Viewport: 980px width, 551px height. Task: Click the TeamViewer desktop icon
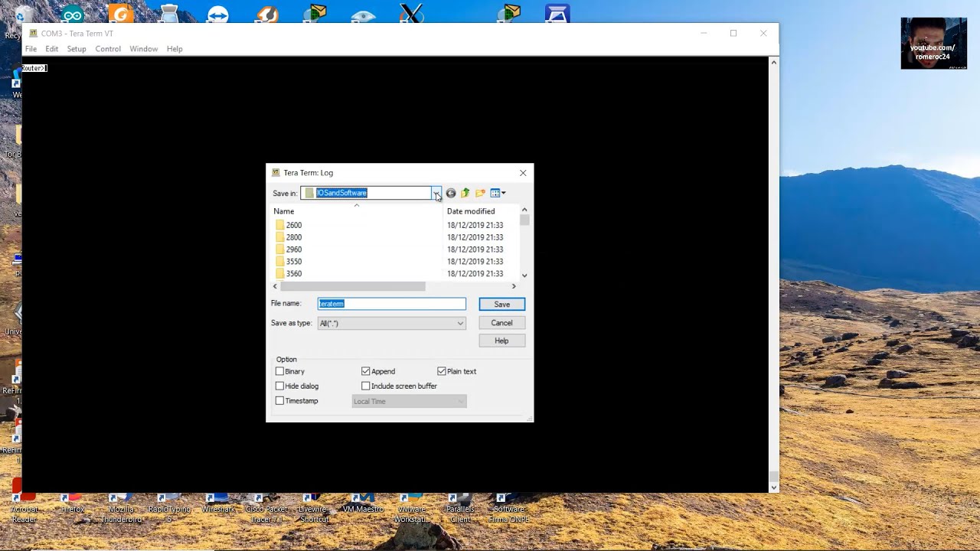click(x=218, y=14)
